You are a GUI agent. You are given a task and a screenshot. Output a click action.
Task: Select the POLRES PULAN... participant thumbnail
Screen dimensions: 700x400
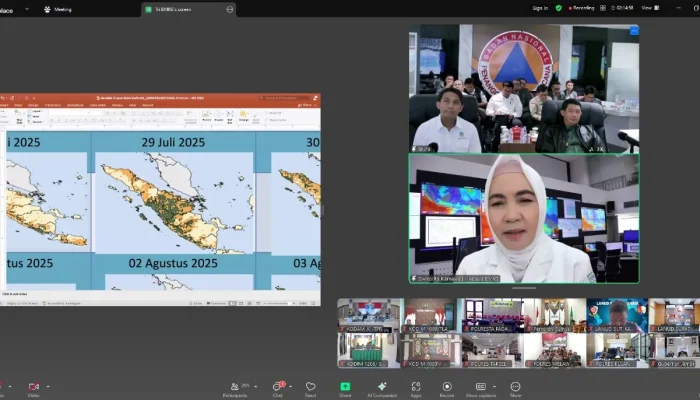618,350
